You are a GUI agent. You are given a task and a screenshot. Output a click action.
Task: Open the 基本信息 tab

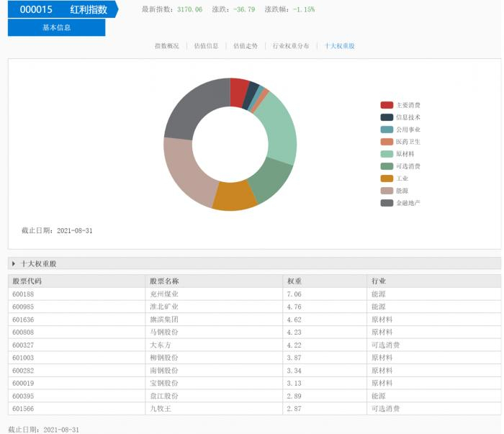56,28
